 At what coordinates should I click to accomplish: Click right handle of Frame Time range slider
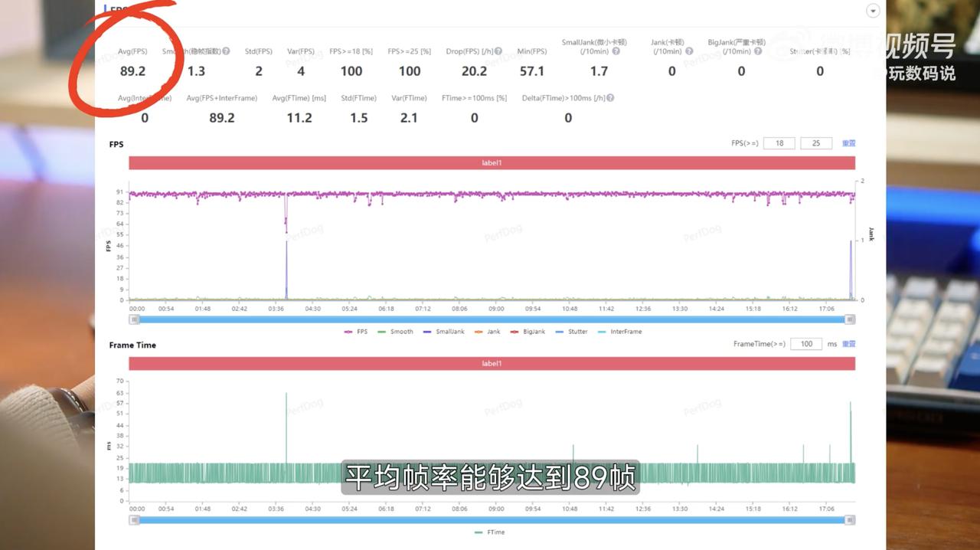click(850, 520)
